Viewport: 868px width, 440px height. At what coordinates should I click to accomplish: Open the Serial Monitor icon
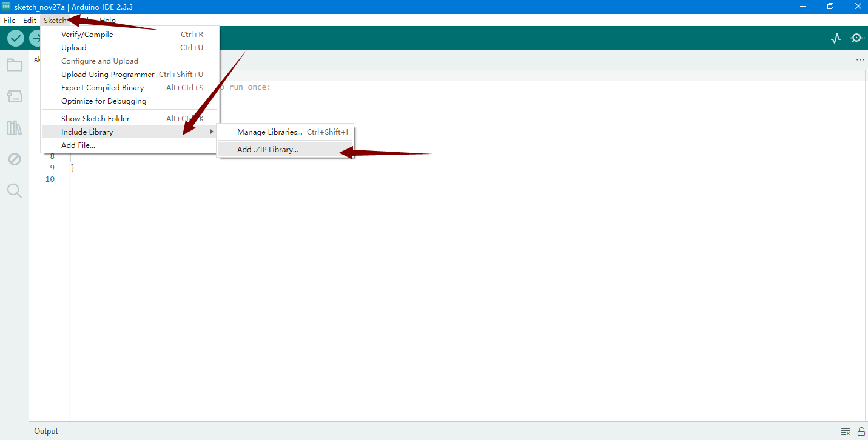(857, 38)
